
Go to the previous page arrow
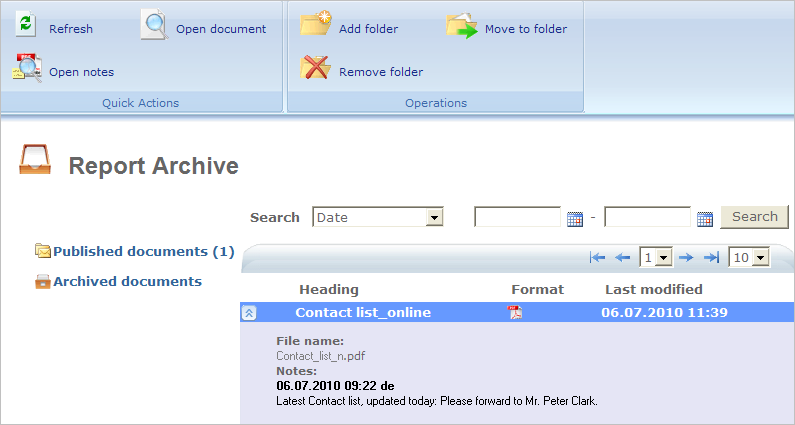coord(623,258)
